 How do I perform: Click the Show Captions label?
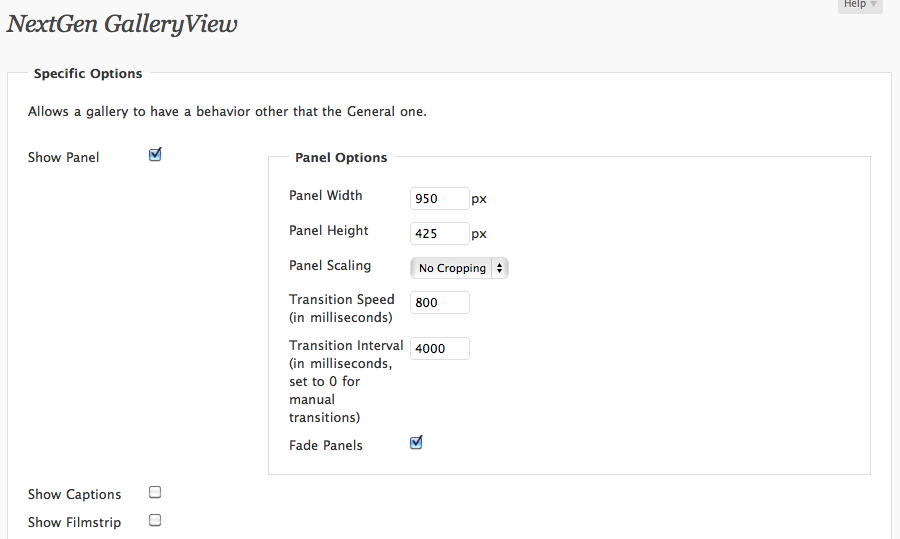point(74,494)
